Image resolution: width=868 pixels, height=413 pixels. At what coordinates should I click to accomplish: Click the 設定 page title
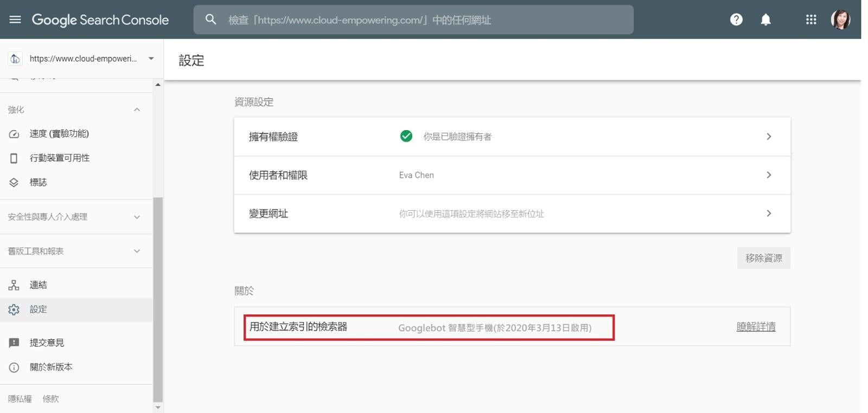tap(192, 60)
